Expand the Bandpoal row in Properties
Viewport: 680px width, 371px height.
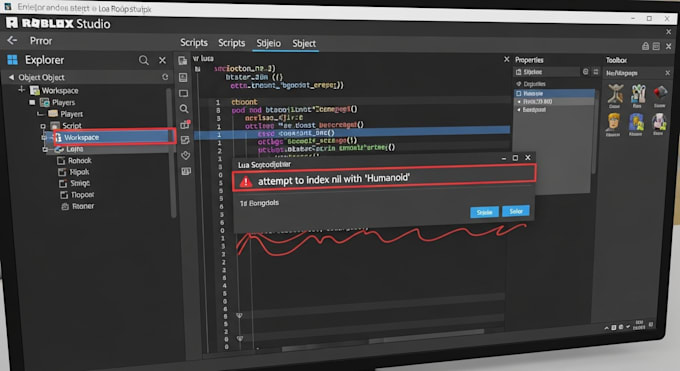click(x=519, y=110)
